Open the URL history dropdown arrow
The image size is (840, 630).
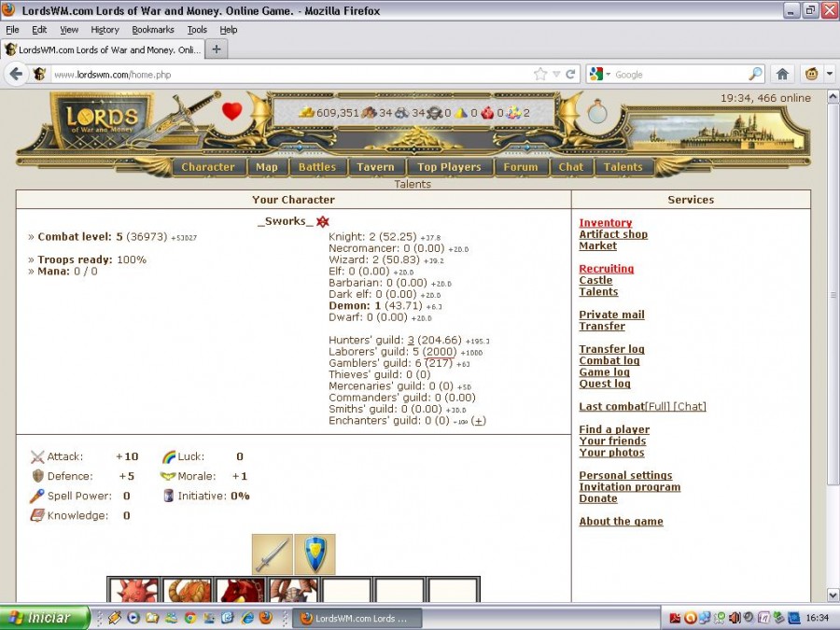tap(556, 75)
